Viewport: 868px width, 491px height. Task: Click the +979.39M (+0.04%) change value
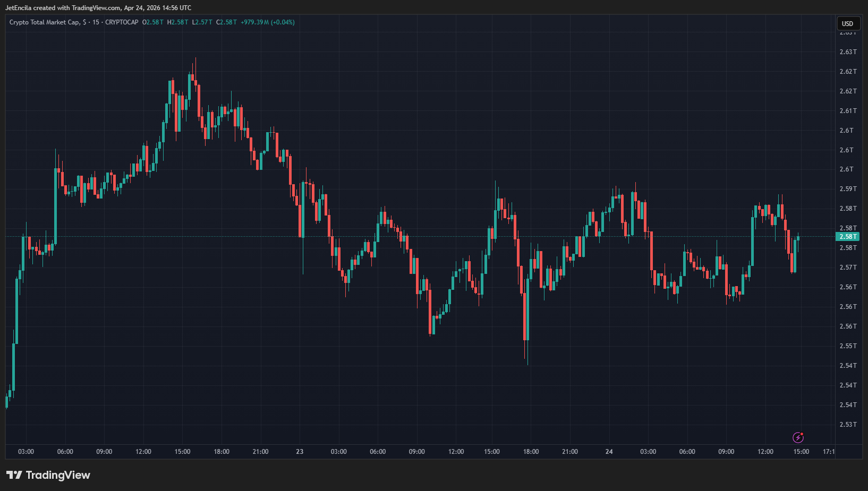click(268, 22)
